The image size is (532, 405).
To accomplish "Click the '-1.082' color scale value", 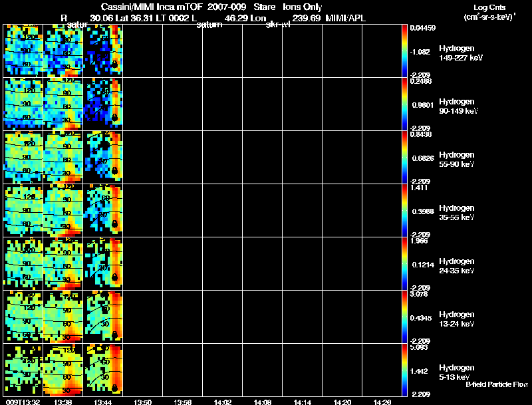I will 420,52.
